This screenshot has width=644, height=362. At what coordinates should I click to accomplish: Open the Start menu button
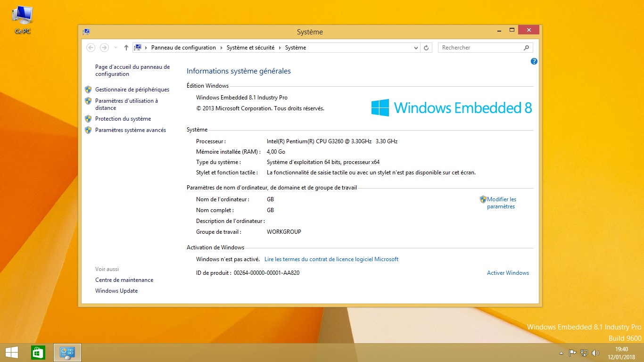12,353
